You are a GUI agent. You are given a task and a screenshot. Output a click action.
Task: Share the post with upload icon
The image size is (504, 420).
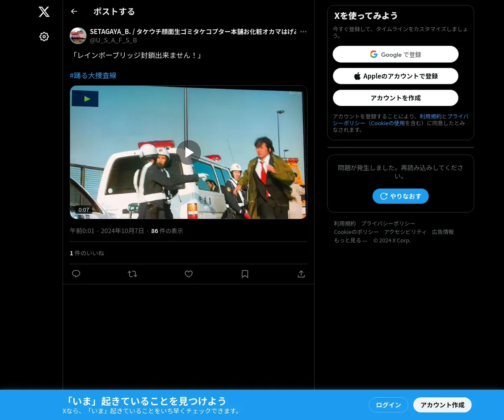point(301,274)
